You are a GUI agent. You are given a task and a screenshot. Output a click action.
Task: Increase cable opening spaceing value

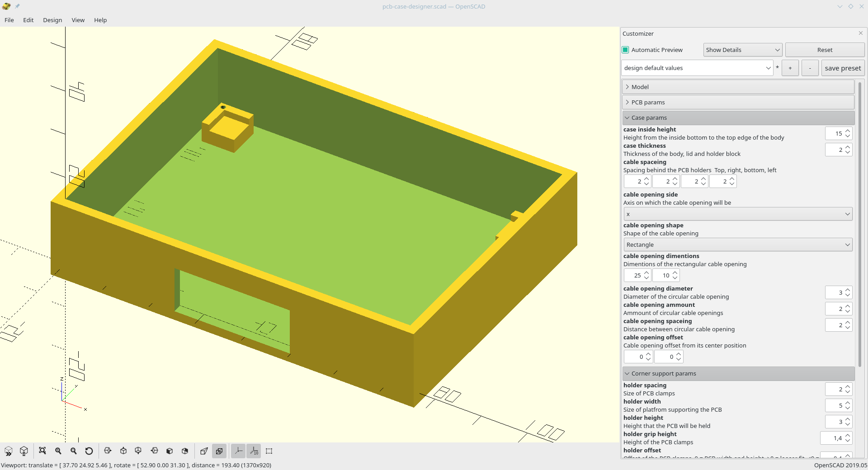848,323
